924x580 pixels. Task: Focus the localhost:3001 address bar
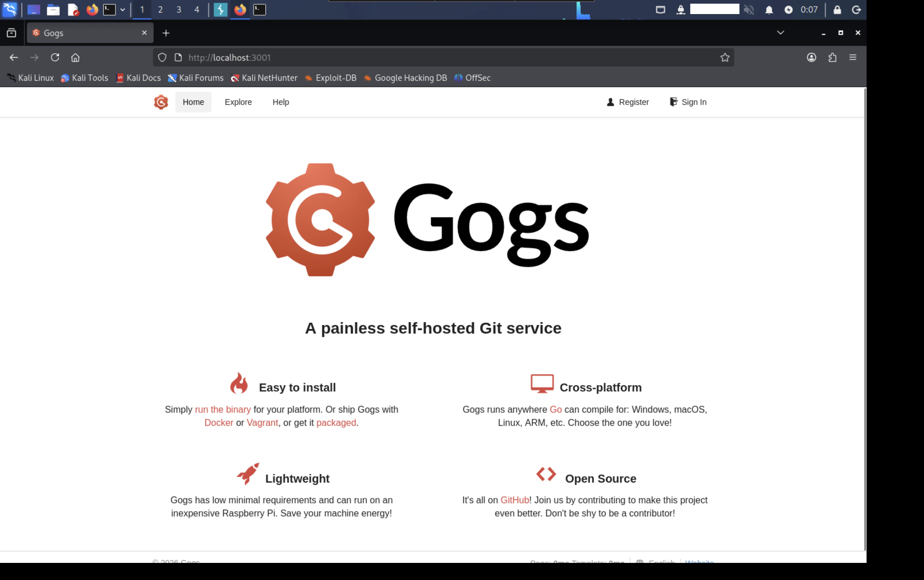click(x=443, y=57)
